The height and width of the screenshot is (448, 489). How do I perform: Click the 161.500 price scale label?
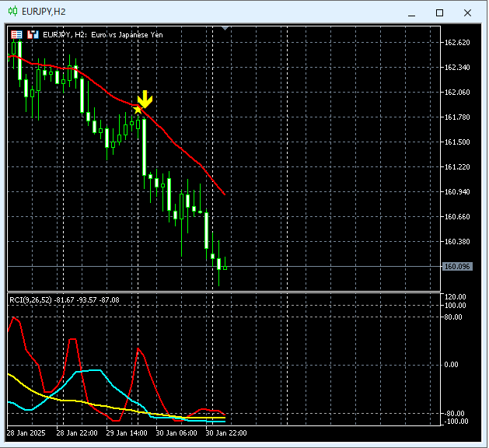click(x=457, y=142)
